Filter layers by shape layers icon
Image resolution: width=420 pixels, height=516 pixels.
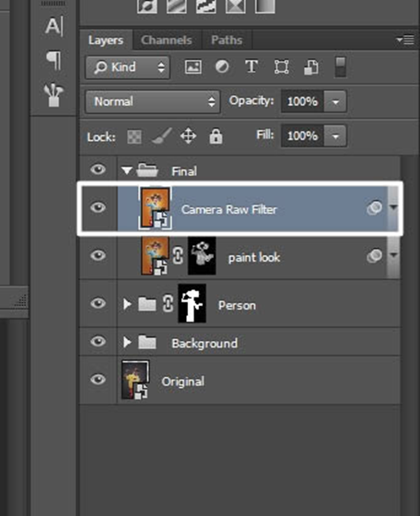[x=282, y=67]
